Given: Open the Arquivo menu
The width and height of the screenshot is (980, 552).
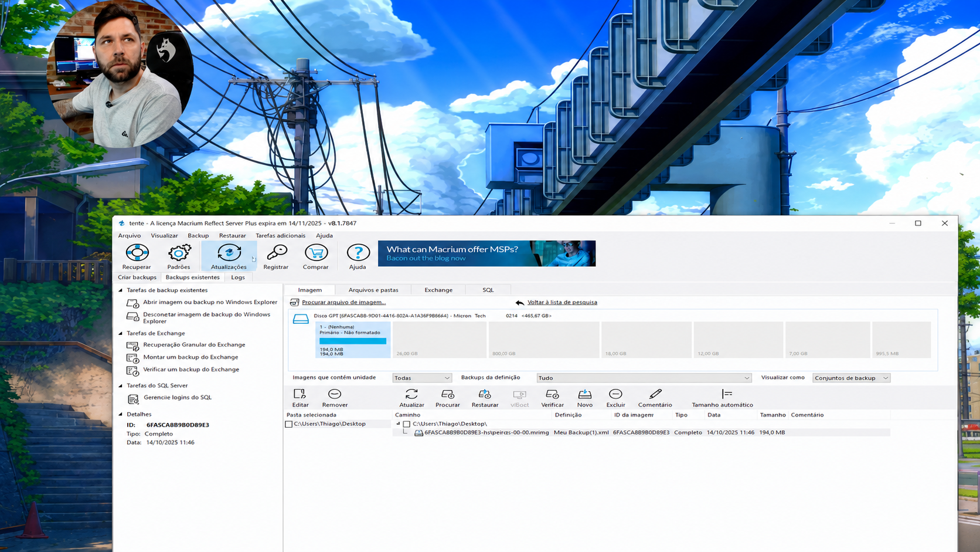Looking at the screenshot, I should 130,236.
